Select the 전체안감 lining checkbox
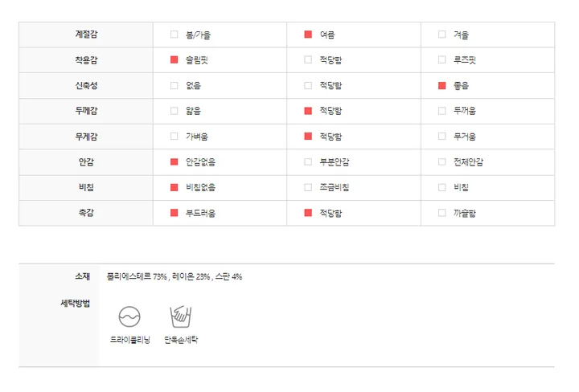 441,162
